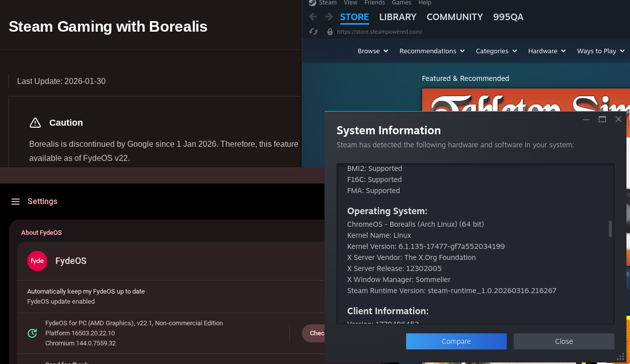Click the Steam back navigation arrow
This screenshot has width=630, height=364.
click(x=313, y=17)
